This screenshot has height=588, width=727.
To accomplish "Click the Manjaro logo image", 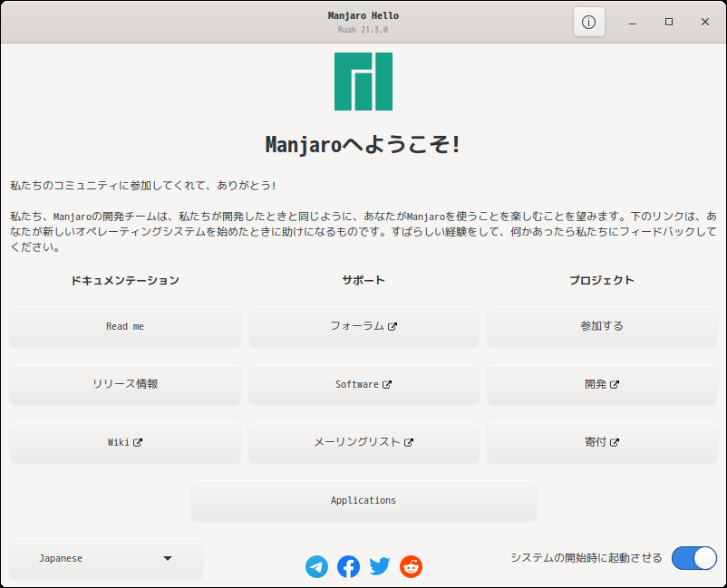I will pyautogui.click(x=363, y=82).
